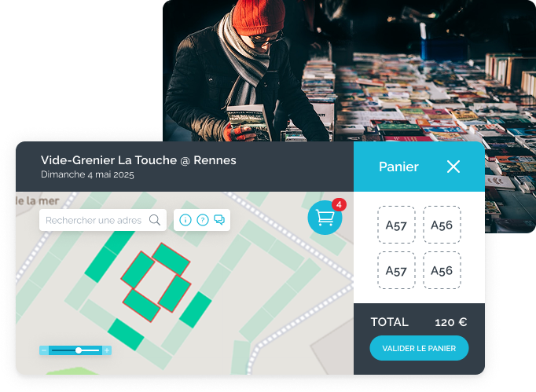This screenshot has height=392, width=536.
Task: Close the Panier panel
Action: 453,167
